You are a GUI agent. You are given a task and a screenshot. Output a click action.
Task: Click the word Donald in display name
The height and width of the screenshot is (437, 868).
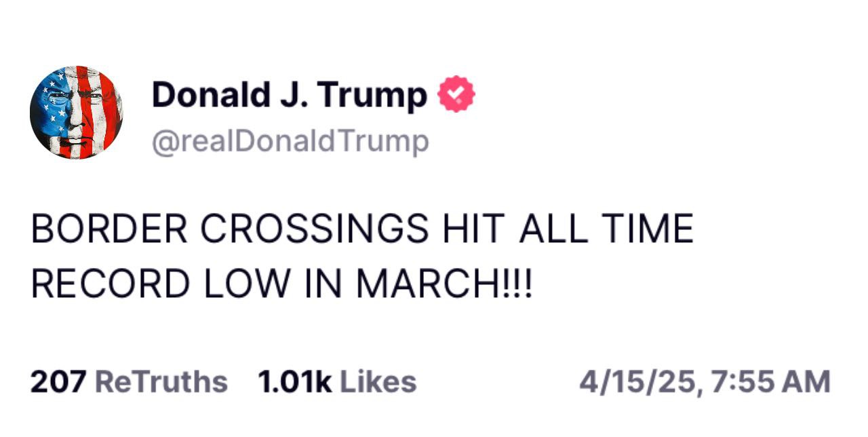(211, 94)
